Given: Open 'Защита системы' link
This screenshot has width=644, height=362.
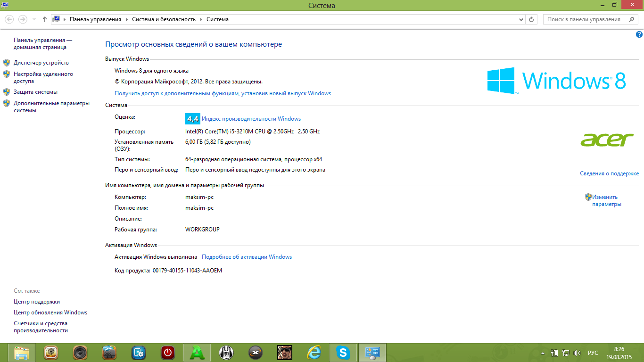Looking at the screenshot, I should point(35,92).
